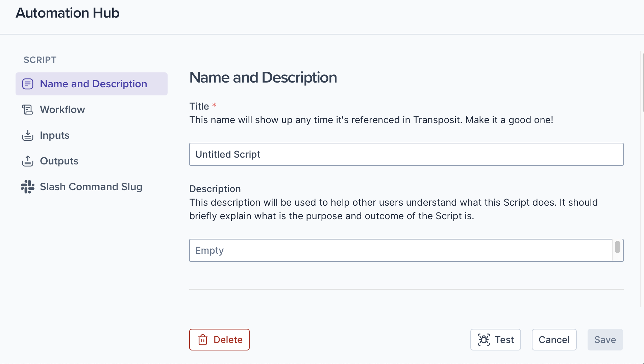The height and width of the screenshot is (364, 644).
Task: Click the bug icon on Test button
Action: [484, 340]
